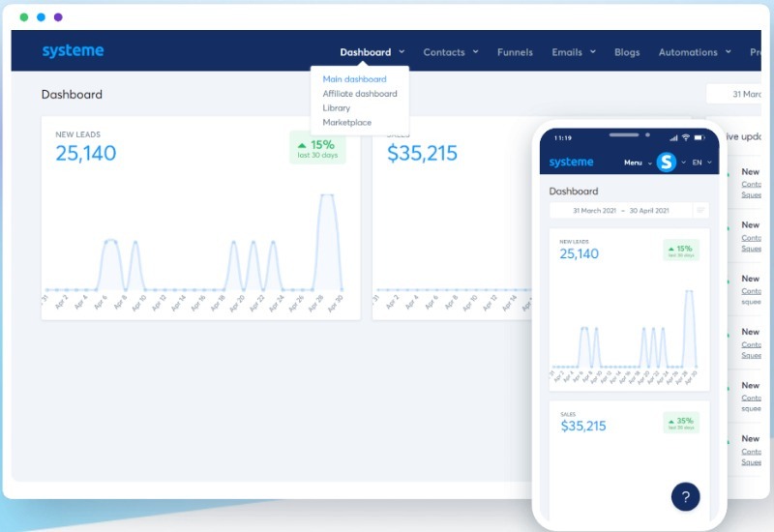Viewport: 774px width, 532px height.
Task: Choose Marketplace in Dashboard dropdown
Action: [x=346, y=122]
